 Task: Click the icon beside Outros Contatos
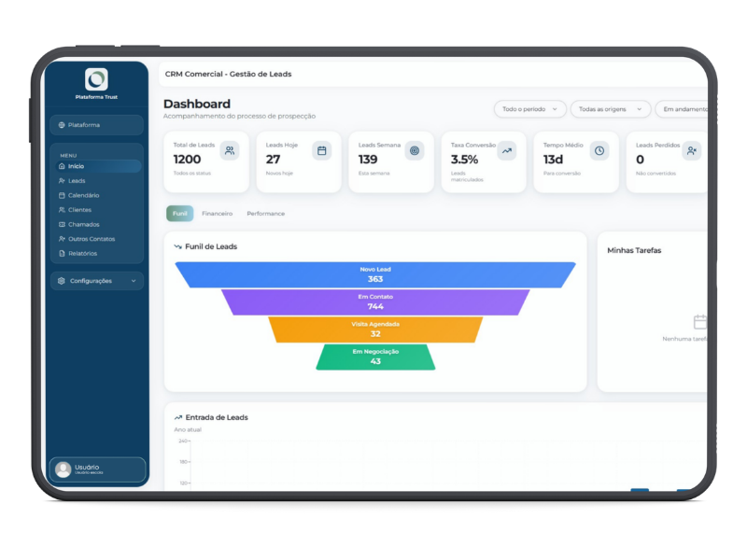coord(62,239)
